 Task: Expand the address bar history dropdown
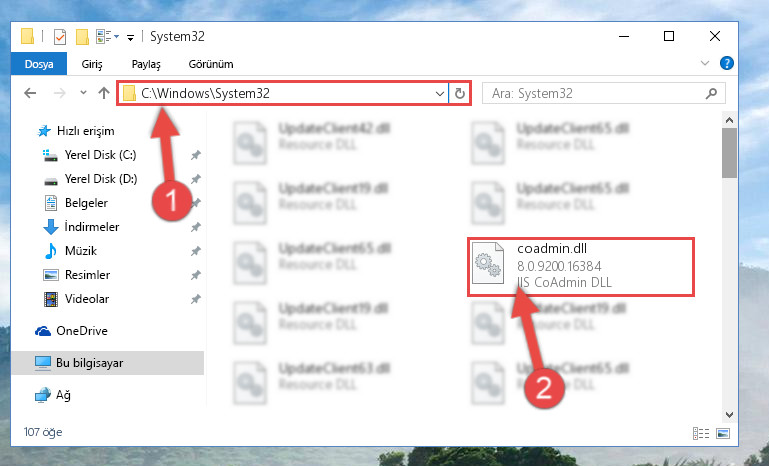pyautogui.click(x=439, y=93)
